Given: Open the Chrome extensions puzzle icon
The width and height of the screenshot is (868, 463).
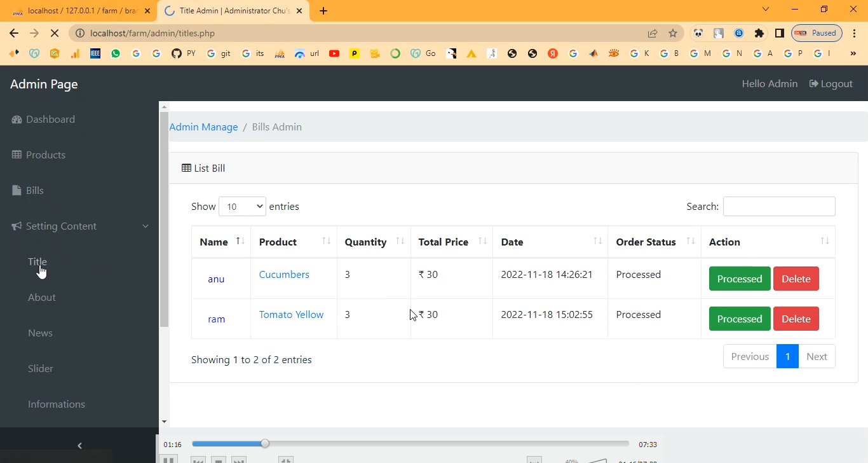Looking at the screenshot, I should tap(759, 33).
